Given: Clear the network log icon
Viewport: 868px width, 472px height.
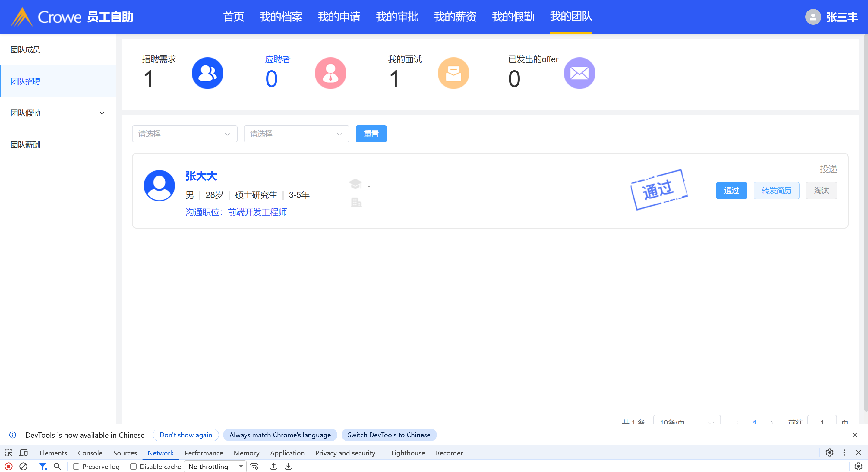Looking at the screenshot, I should pyautogui.click(x=23, y=467).
